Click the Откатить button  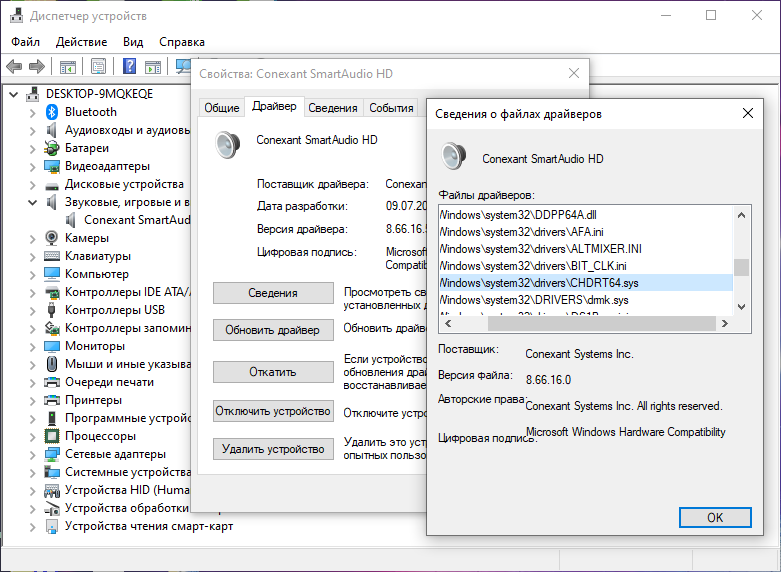pyautogui.click(x=273, y=372)
